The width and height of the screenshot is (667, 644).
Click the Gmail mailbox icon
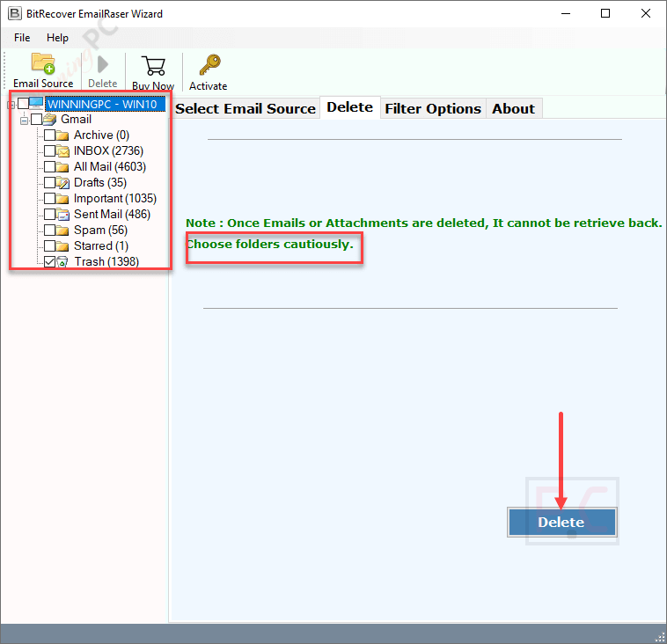click(49, 119)
